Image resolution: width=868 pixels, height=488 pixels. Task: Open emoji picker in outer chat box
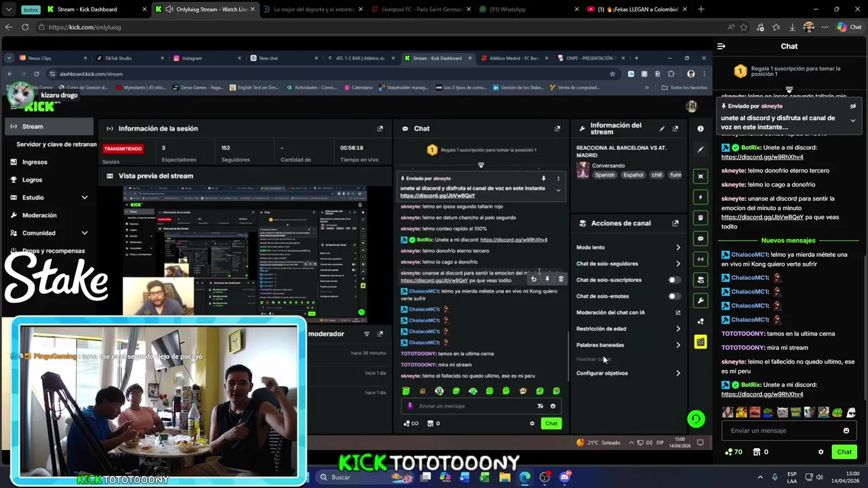click(846, 430)
